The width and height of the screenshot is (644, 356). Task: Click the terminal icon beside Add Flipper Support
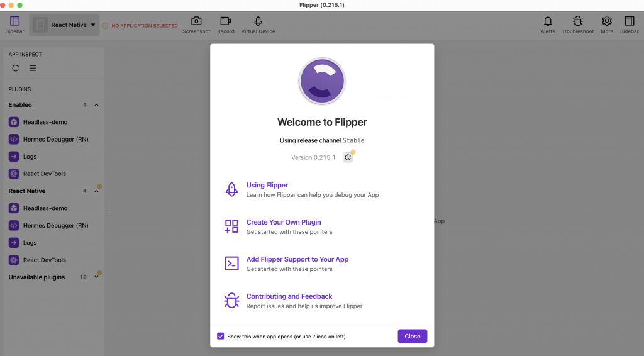(231, 263)
